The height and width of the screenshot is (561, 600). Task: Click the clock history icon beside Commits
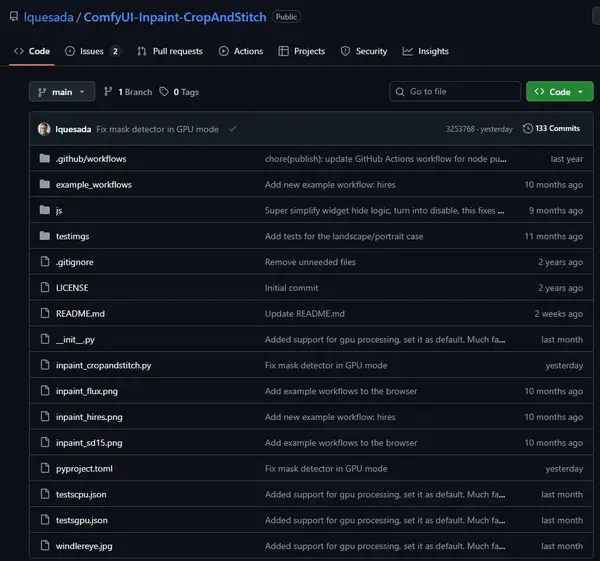(528, 129)
